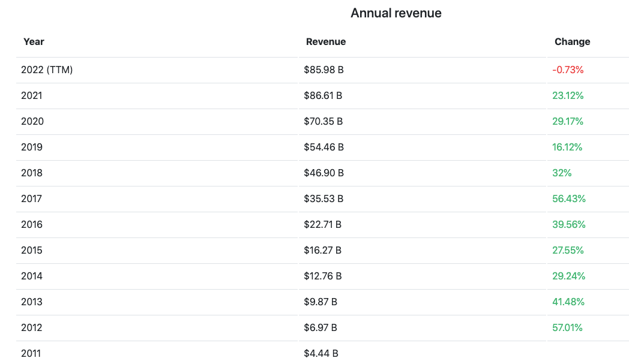
Task: Click the '41.48%' change value
Action: coord(568,302)
